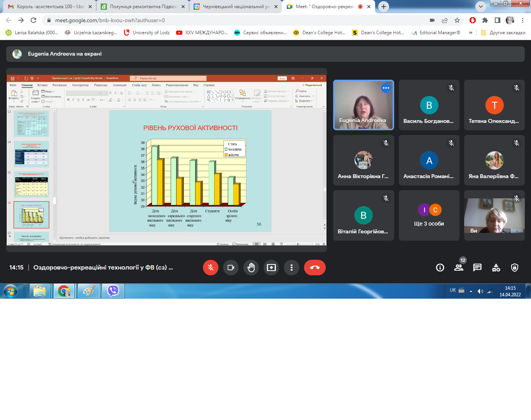Raise hand in the meeting

(x=251, y=268)
